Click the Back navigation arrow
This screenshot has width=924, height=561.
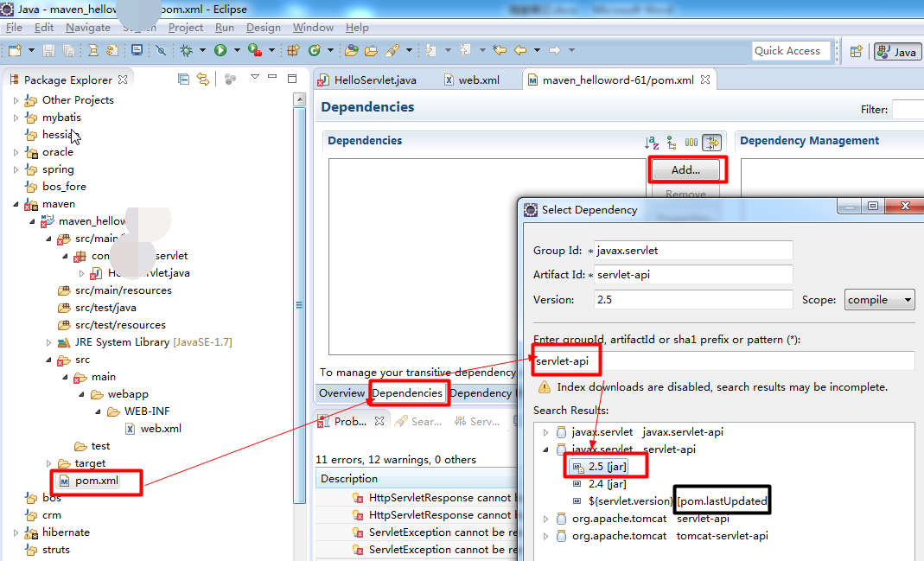[x=520, y=51]
